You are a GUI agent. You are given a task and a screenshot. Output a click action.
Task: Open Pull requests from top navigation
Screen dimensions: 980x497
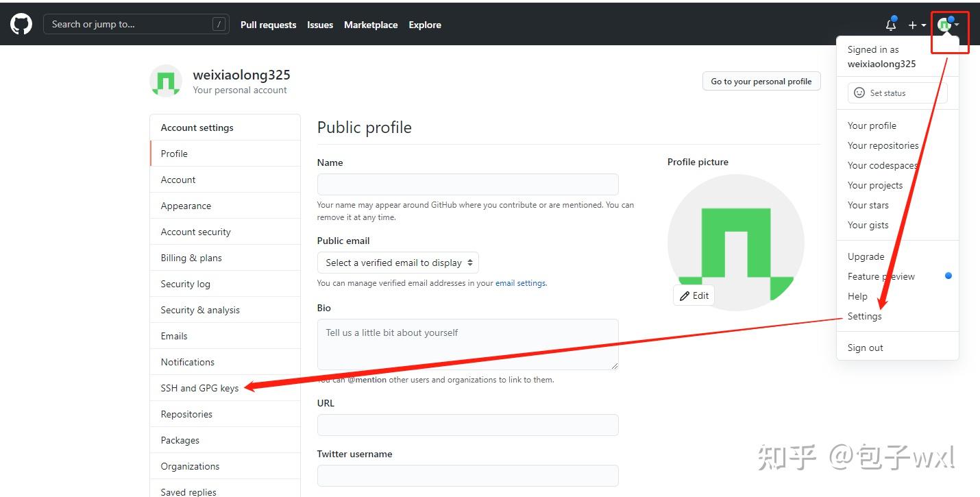click(x=268, y=25)
